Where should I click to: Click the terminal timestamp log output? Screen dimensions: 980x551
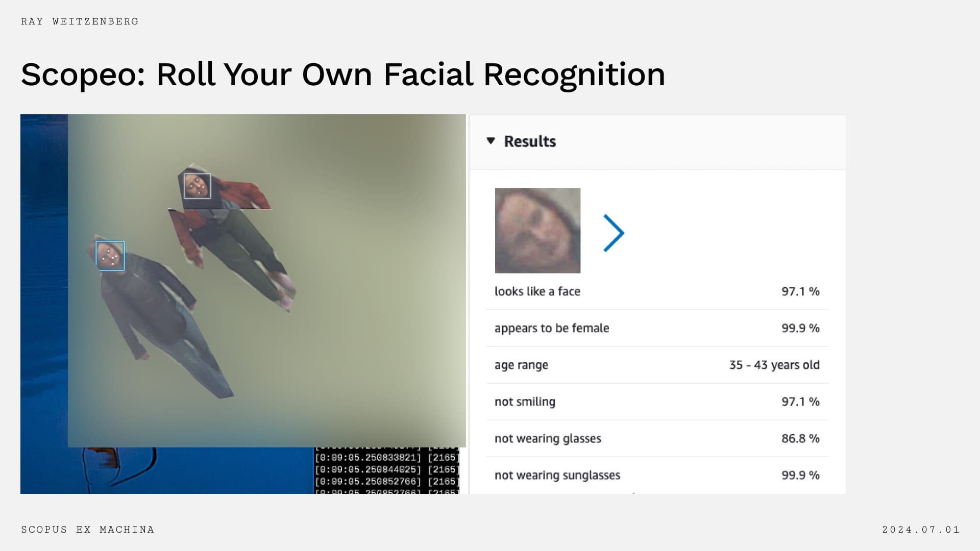point(386,470)
